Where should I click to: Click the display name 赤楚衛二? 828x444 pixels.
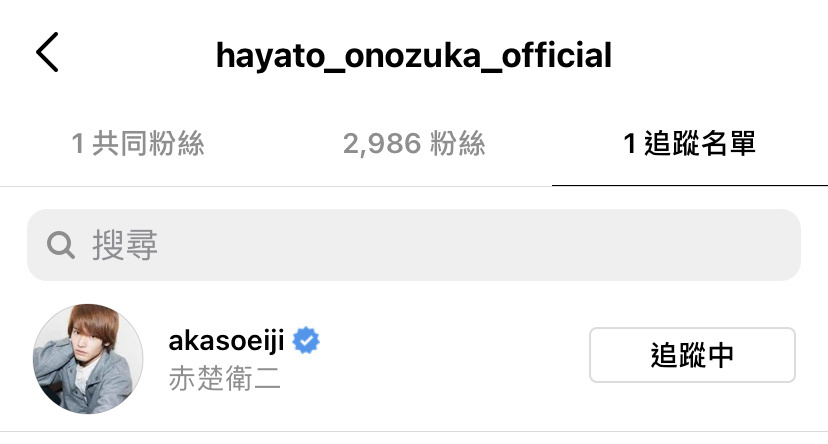pos(224,379)
